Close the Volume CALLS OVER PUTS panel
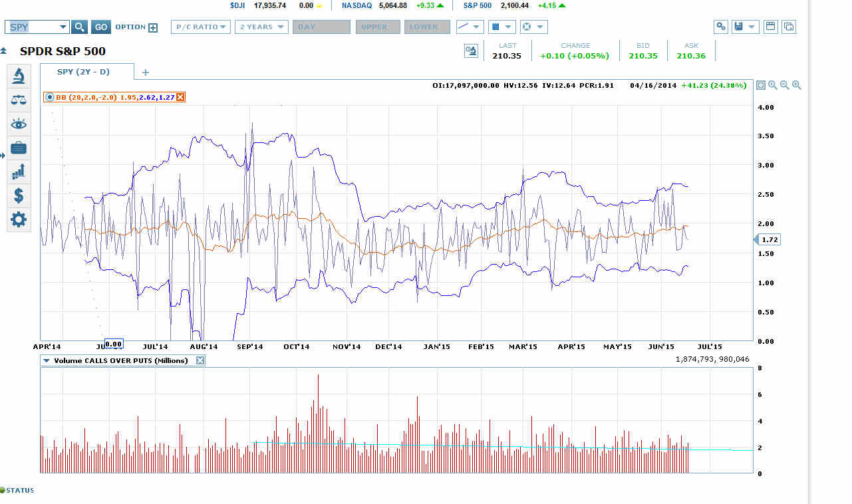852x504 pixels. click(x=200, y=360)
